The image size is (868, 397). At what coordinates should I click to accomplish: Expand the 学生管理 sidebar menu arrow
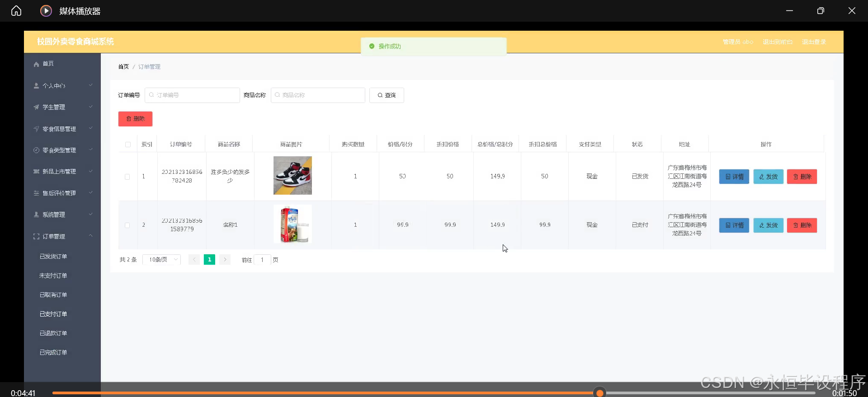coord(90,107)
